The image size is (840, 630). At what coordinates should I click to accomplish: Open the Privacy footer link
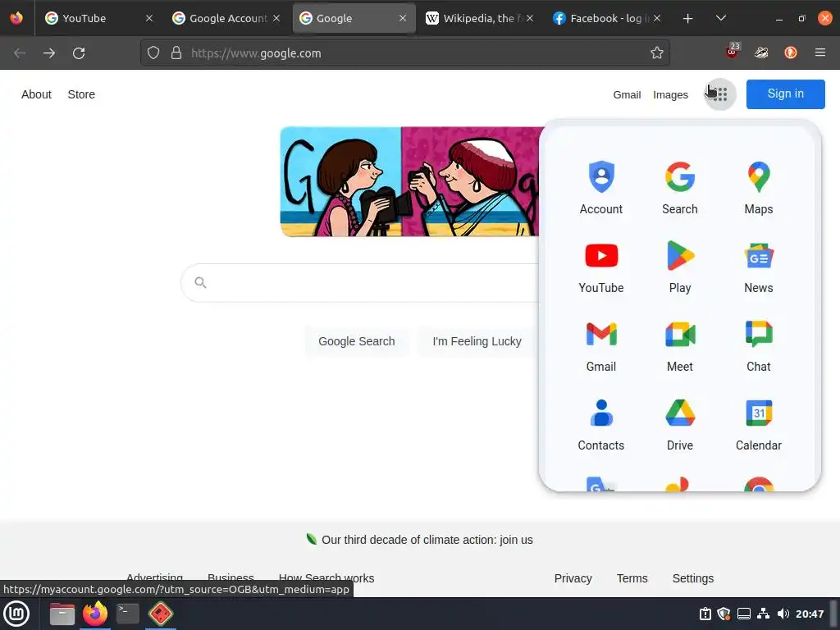pyautogui.click(x=573, y=578)
